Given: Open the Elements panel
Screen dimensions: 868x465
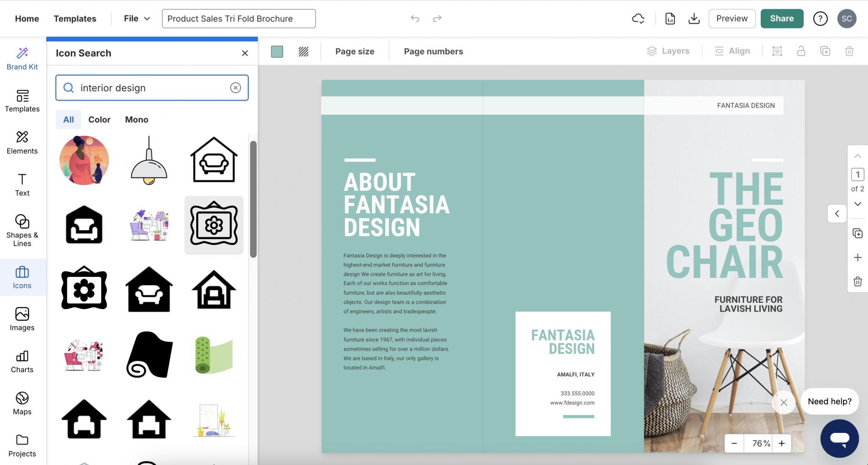Looking at the screenshot, I should (x=22, y=143).
